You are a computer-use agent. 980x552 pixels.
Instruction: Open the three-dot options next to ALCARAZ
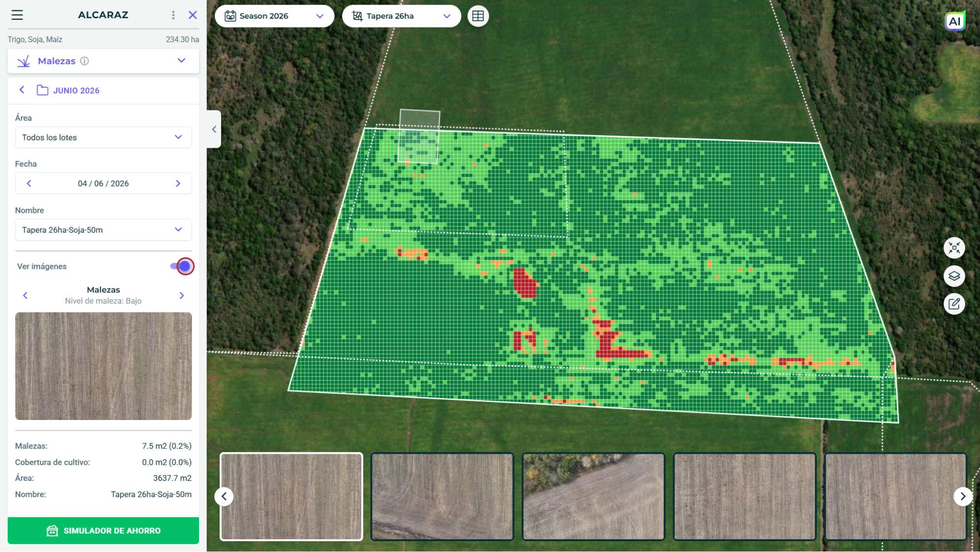tap(173, 15)
